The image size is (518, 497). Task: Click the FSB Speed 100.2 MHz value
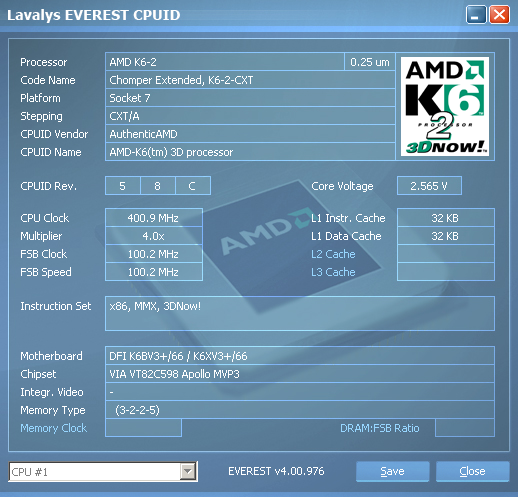pyautogui.click(x=154, y=272)
